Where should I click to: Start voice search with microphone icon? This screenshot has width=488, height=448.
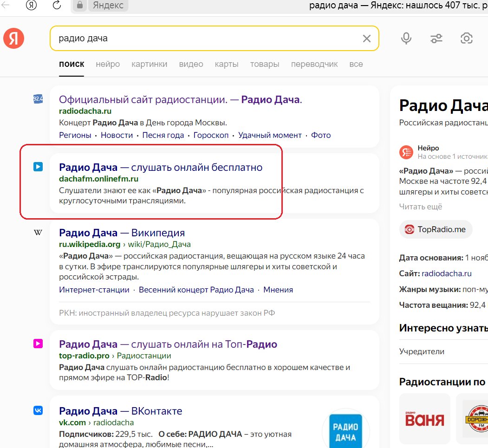pyautogui.click(x=406, y=38)
